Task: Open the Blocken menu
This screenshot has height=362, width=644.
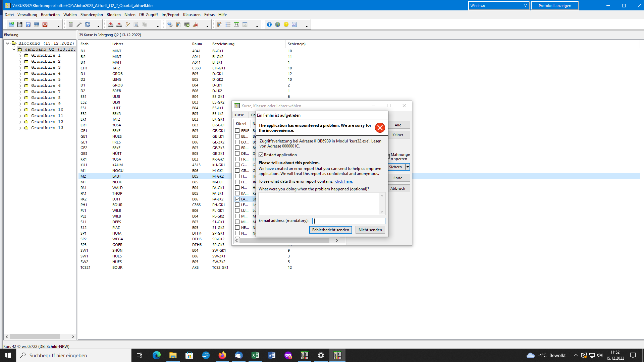Action: pos(114,15)
